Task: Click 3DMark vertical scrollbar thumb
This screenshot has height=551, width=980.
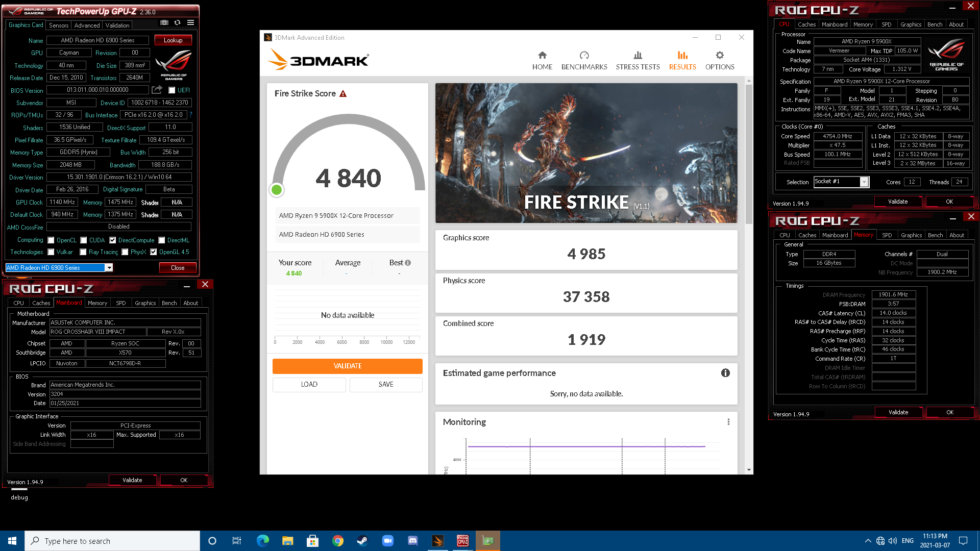Action: [749, 153]
